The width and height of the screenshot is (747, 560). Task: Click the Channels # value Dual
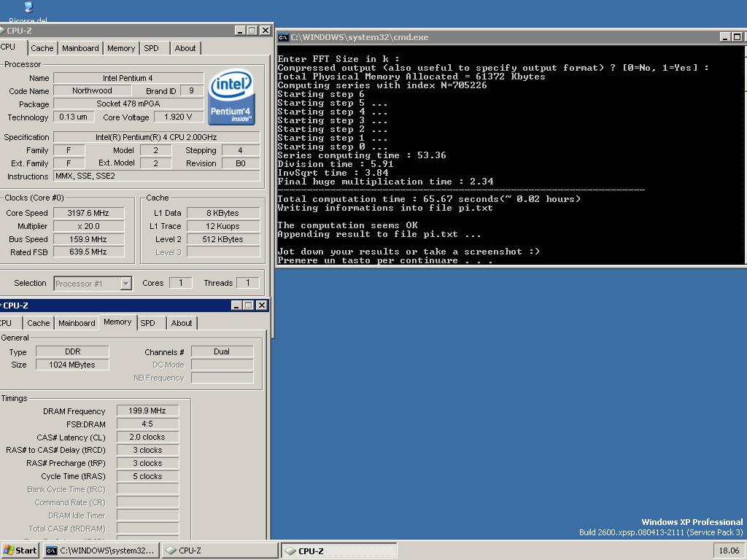222,351
